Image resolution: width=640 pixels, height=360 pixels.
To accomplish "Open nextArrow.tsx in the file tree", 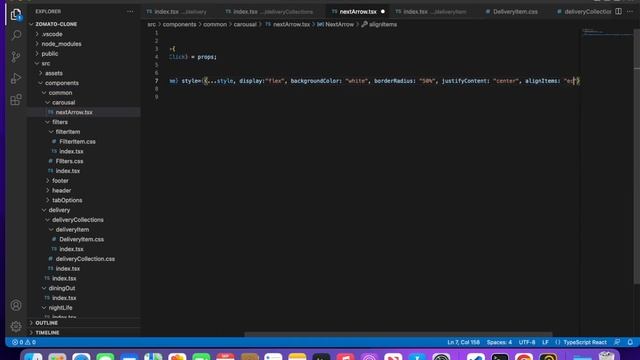I will click(x=74, y=112).
